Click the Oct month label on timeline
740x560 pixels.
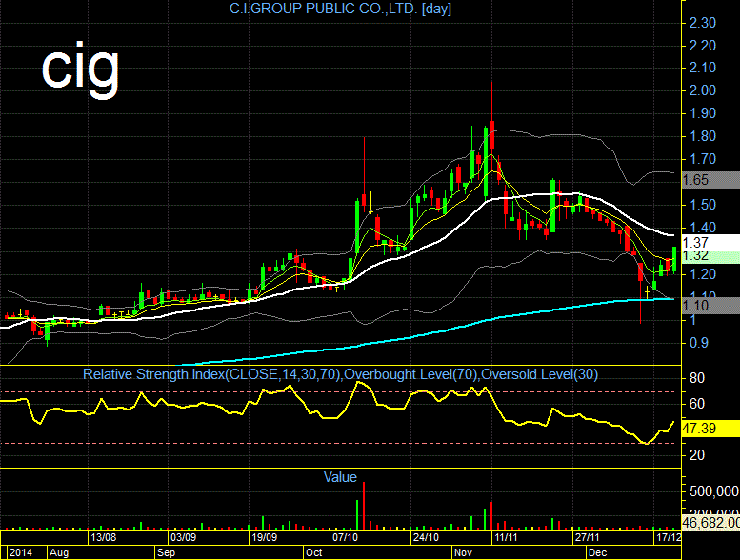pos(314,552)
